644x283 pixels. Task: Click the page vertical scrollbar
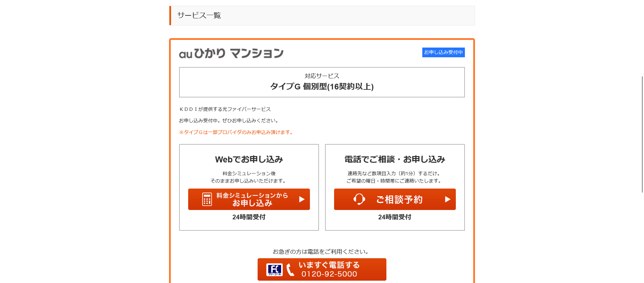[x=642, y=134]
